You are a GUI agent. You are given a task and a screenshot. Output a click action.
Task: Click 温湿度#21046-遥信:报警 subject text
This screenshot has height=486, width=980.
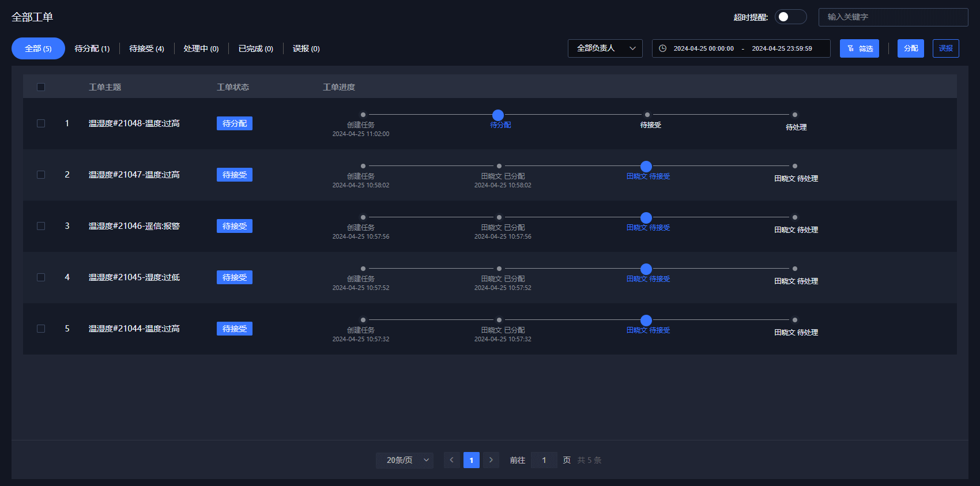click(x=134, y=226)
